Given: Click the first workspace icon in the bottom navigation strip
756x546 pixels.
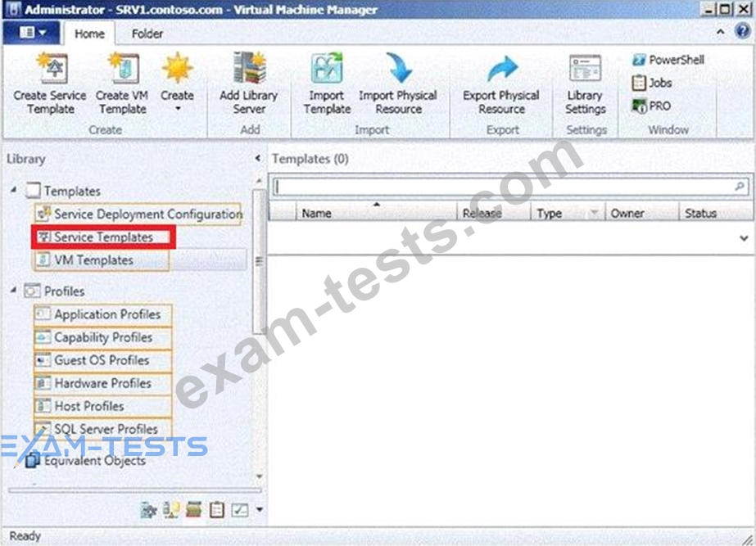Looking at the screenshot, I should (x=148, y=510).
